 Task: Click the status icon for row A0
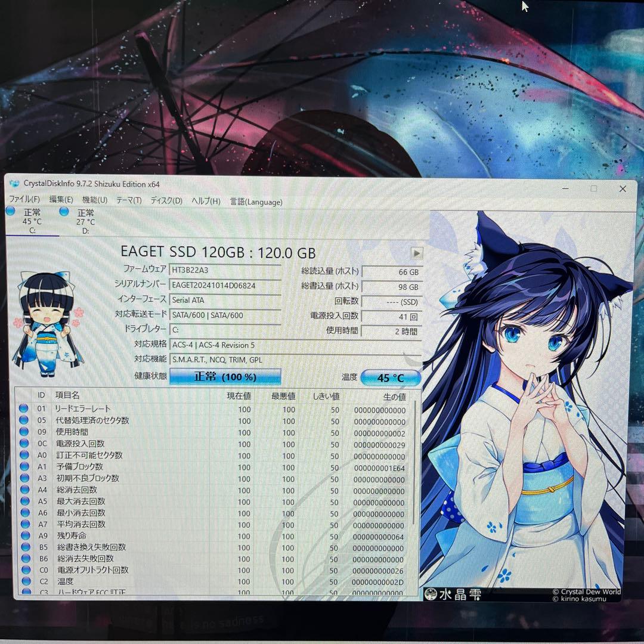point(24,454)
